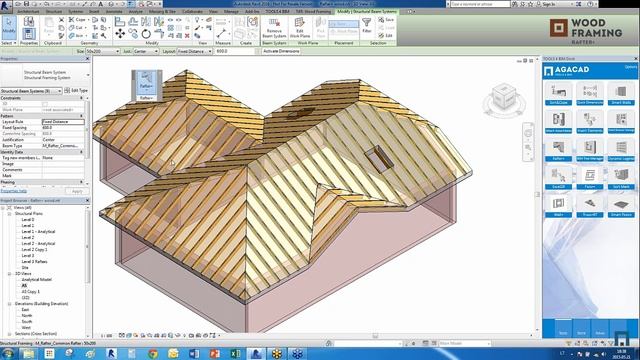640x360 pixels.
Task: Collapse the Identity Data section in Properties
Action: (x=81, y=152)
